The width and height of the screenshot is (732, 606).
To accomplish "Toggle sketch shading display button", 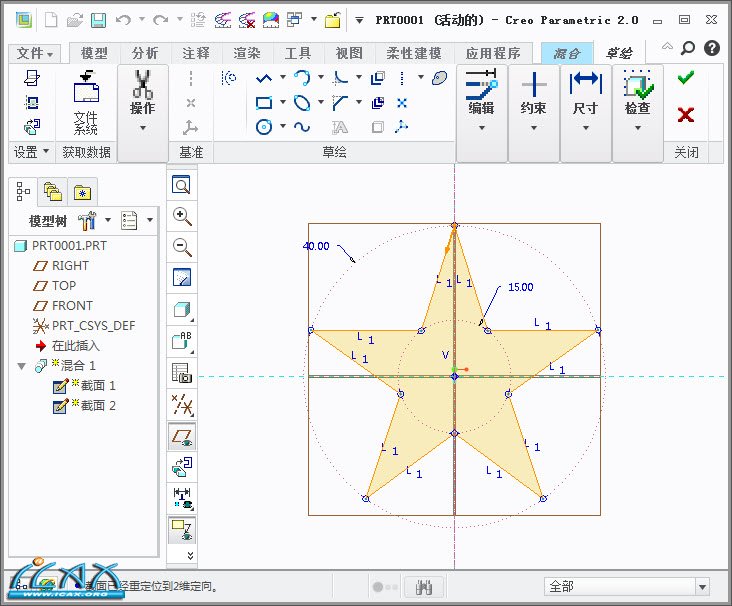I will (x=182, y=527).
